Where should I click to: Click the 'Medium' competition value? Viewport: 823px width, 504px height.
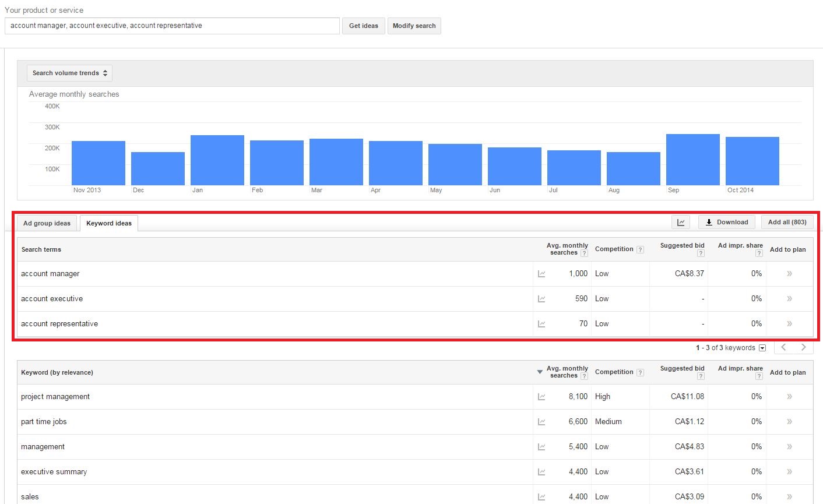tap(609, 422)
